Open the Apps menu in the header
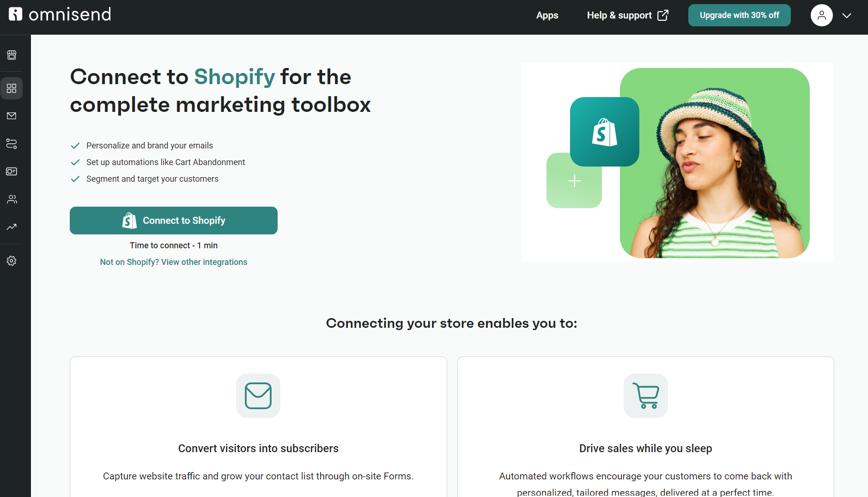 [547, 15]
